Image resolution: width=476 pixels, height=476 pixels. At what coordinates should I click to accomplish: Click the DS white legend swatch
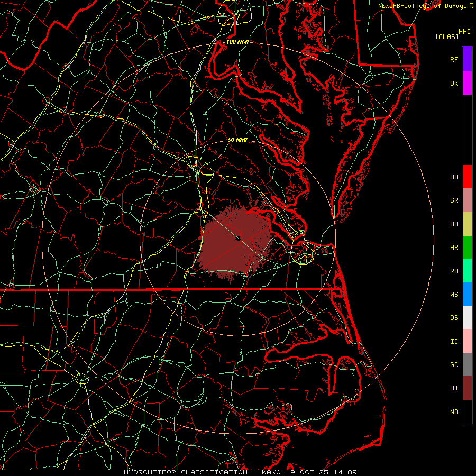[467, 317]
